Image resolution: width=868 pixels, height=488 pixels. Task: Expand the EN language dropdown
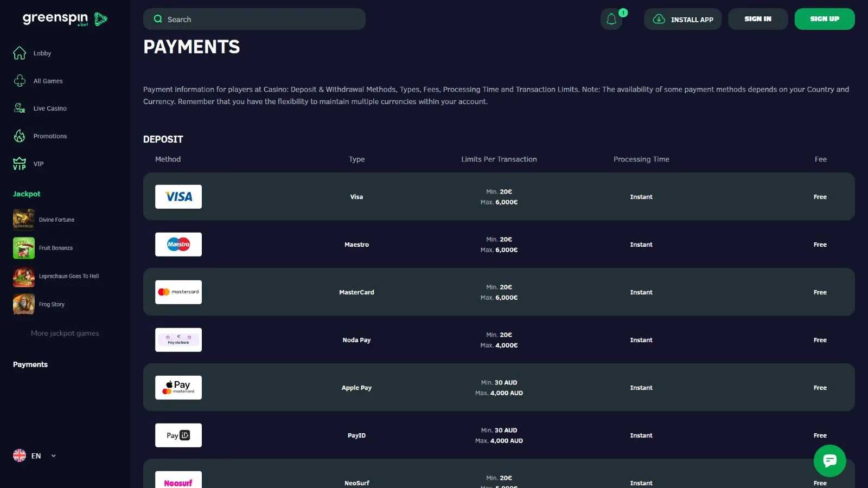click(x=35, y=456)
